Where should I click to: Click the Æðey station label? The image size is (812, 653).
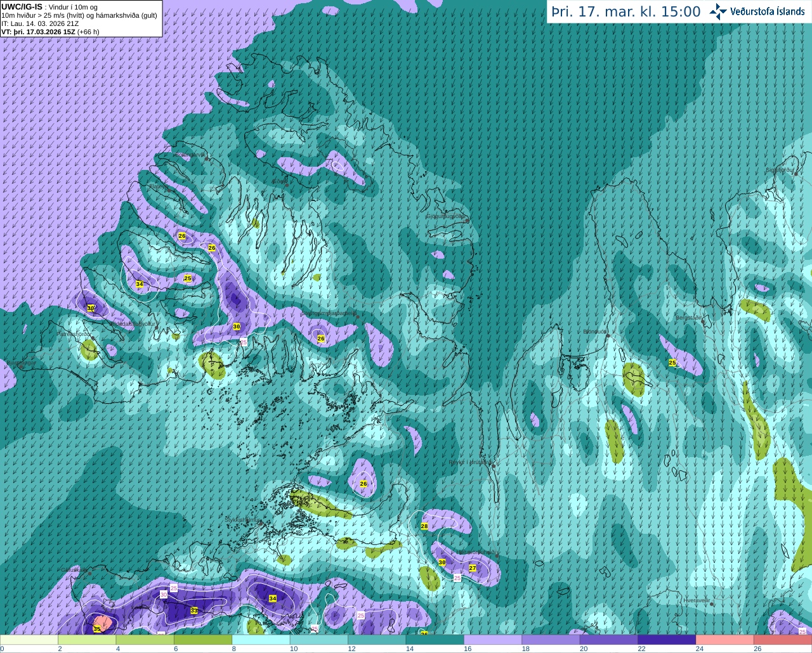278,181
